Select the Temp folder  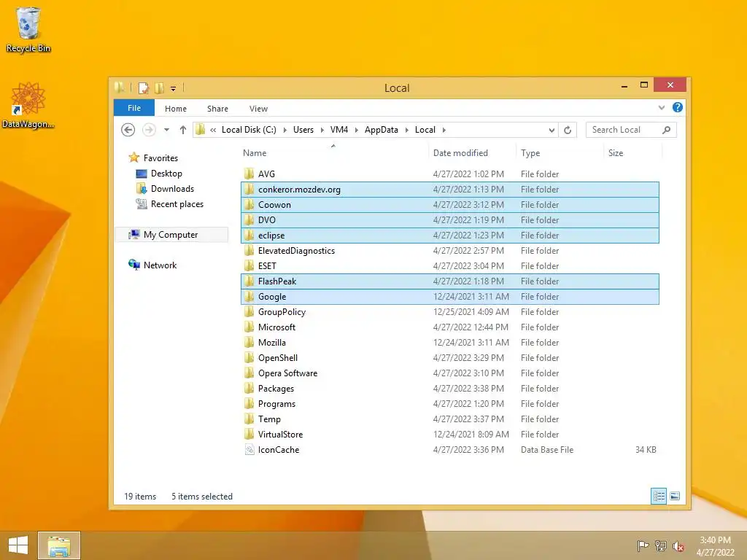[449, 419]
